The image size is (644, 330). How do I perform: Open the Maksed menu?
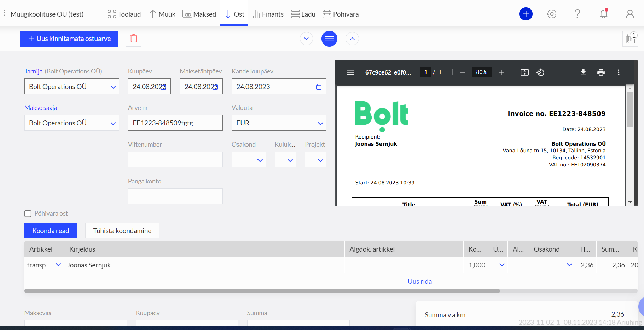(x=199, y=14)
